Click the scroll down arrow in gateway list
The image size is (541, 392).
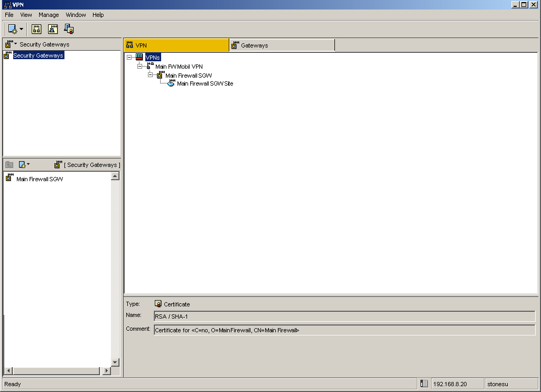115,362
